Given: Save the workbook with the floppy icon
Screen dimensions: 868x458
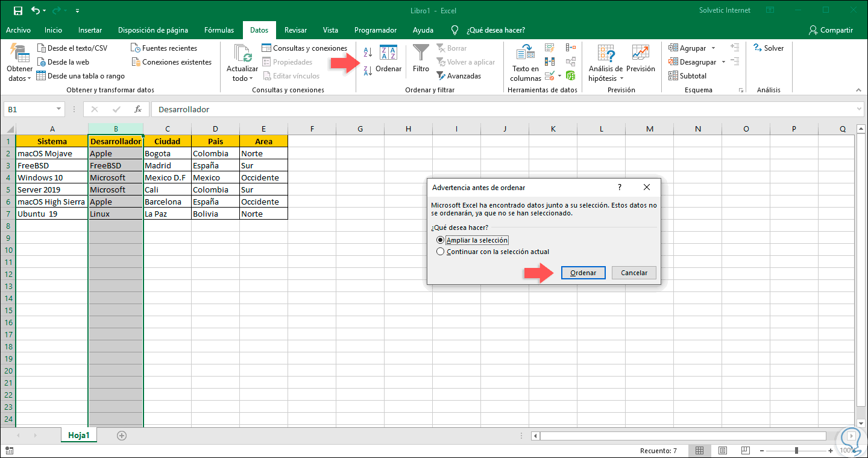Looking at the screenshot, I should 17,11.
